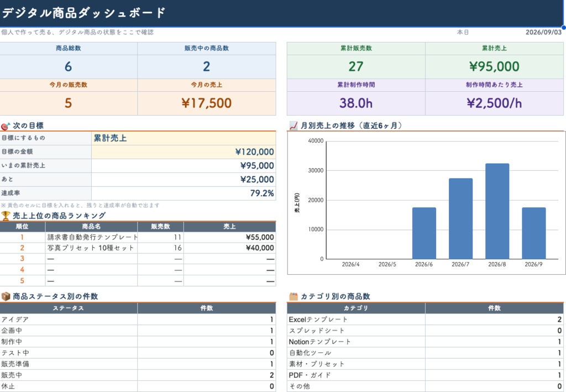The image size is (566, 392).
Task: Select the yellow 目標にするもの cell showing 累計売上
Action: [184, 138]
